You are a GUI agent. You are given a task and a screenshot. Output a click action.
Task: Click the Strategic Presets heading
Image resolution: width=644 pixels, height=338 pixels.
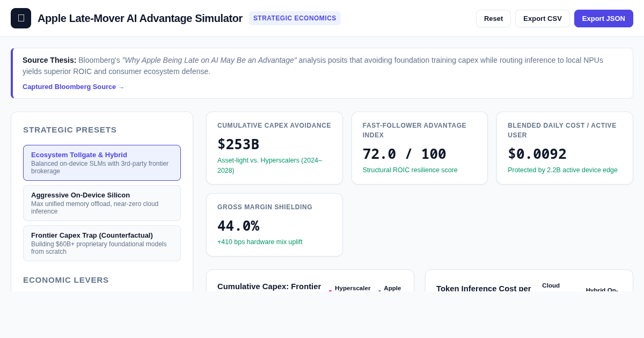[70, 129]
